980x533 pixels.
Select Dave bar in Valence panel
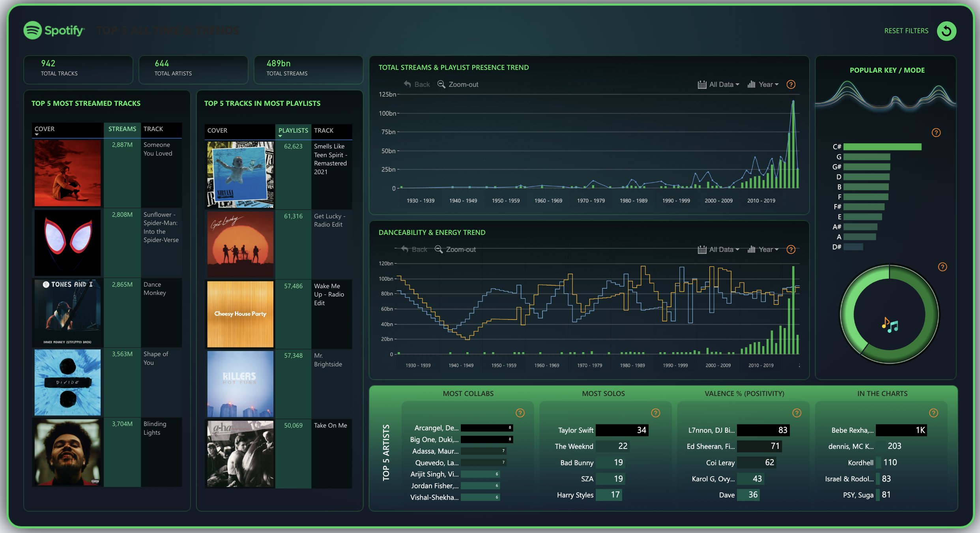tap(748, 495)
